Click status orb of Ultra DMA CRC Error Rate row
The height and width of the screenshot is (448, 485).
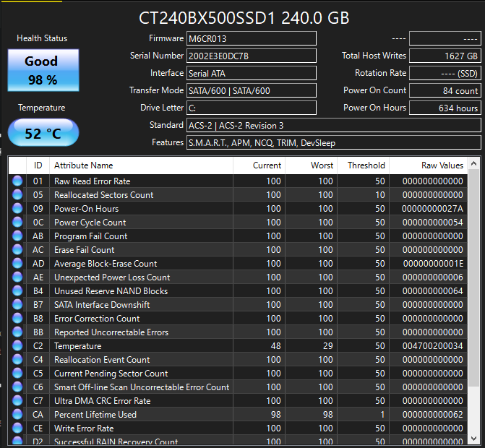click(x=17, y=400)
